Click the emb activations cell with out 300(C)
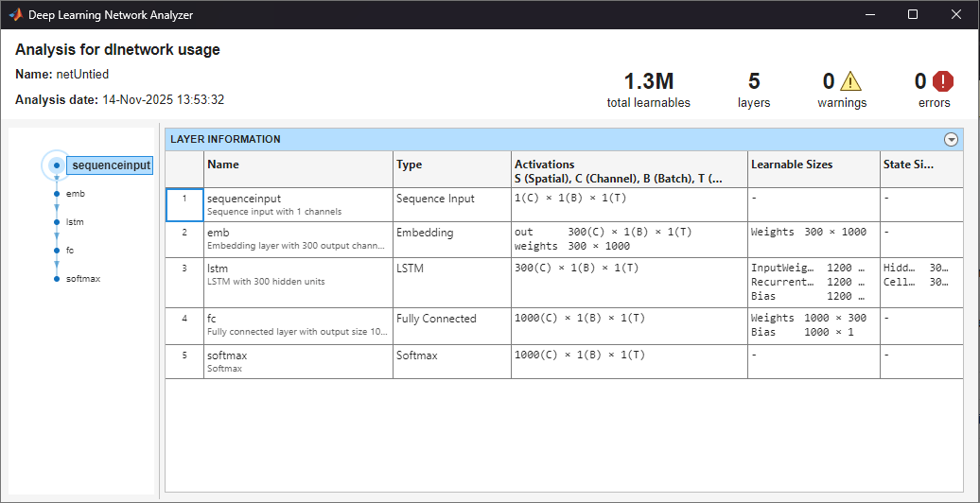This screenshot has width=980, height=503. point(629,239)
